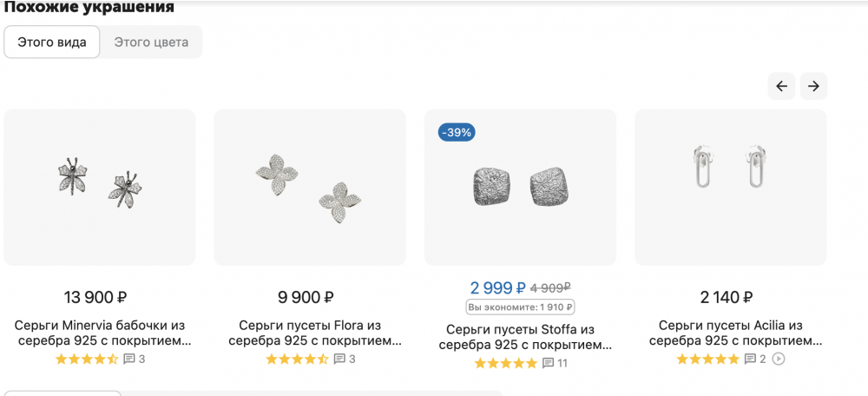
Task: Click the next carousel arrow
Action: pyautogui.click(x=813, y=86)
